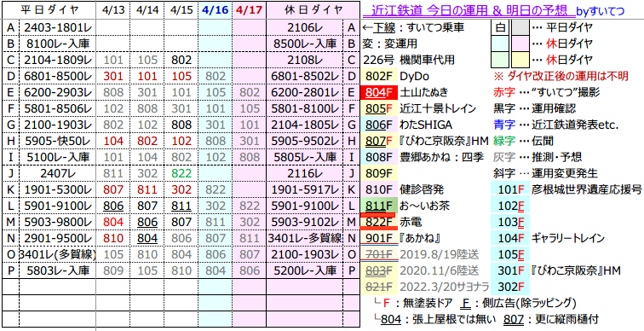
Task: Click the 8500レ-入庫 holiday cell
Action: (304, 44)
